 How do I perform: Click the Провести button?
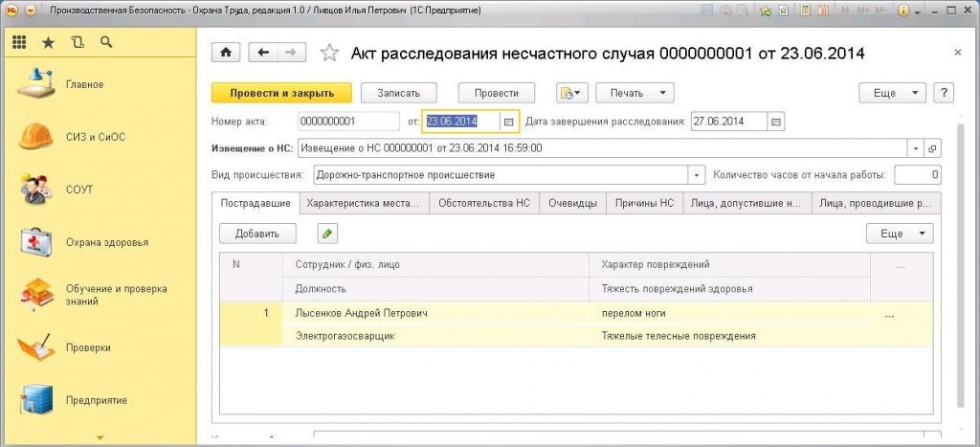point(497,93)
